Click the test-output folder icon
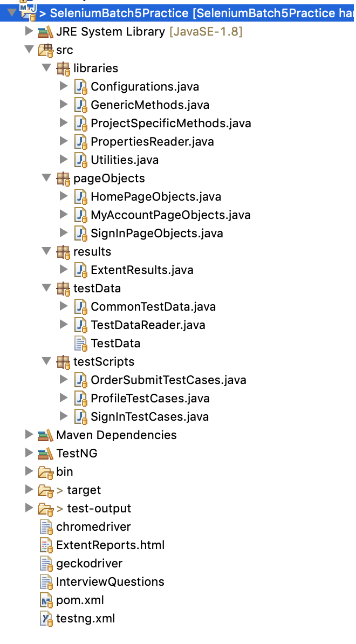The width and height of the screenshot is (356, 644). (45, 509)
